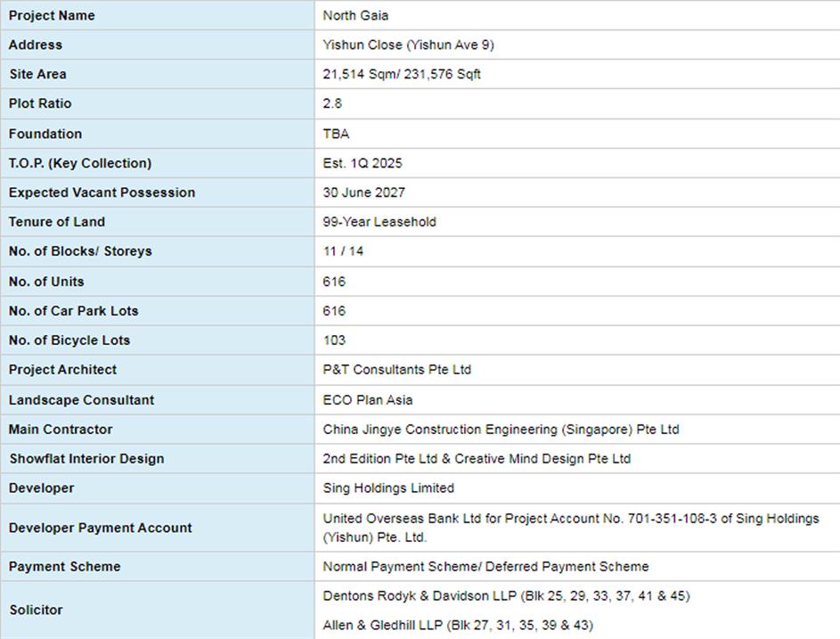The height and width of the screenshot is (639, 840).
Task: Select the car park lots value '616'
Action: coord(334,311)
